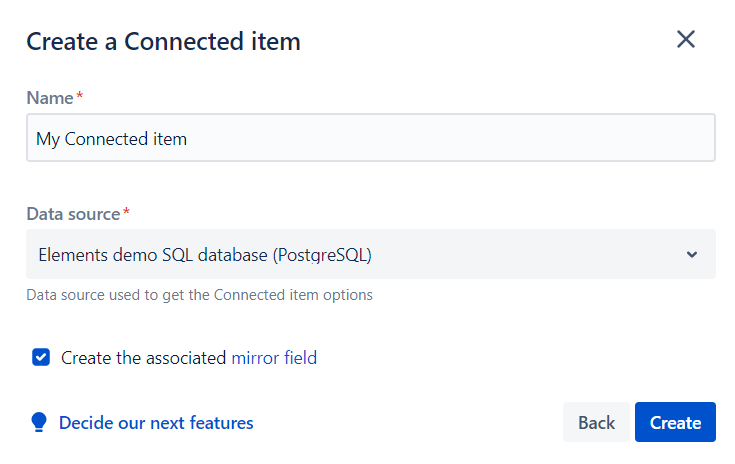Click the Name field label
Viewport: 735px width, 464px height.
pyautogui.click(x=49, y=98)
